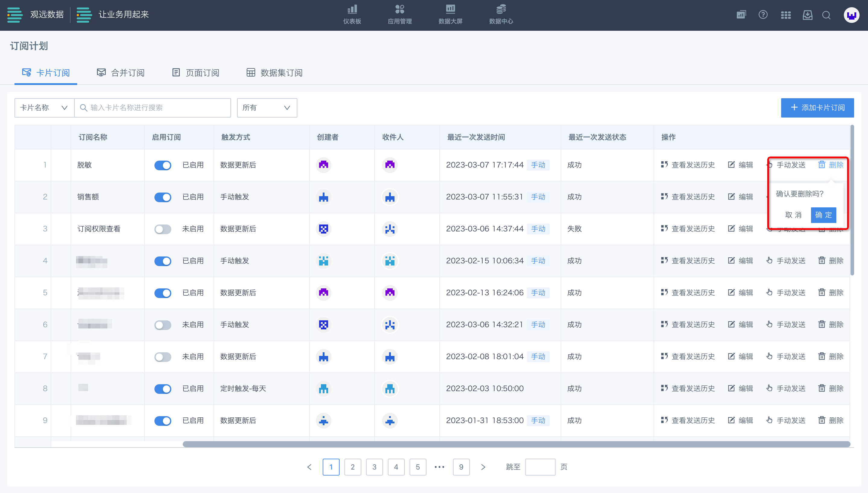The image size is (868, 493).
Task: Go to page 3
Action: 374,467
